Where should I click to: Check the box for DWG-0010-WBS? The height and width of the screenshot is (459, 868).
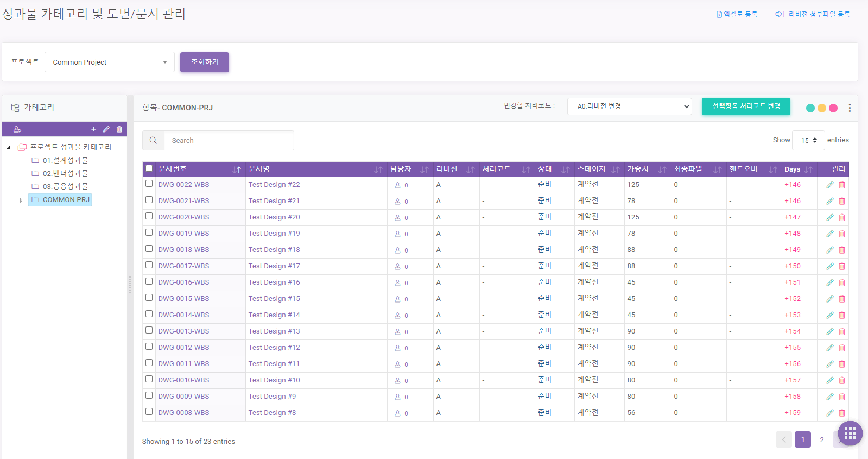(149, 379)
